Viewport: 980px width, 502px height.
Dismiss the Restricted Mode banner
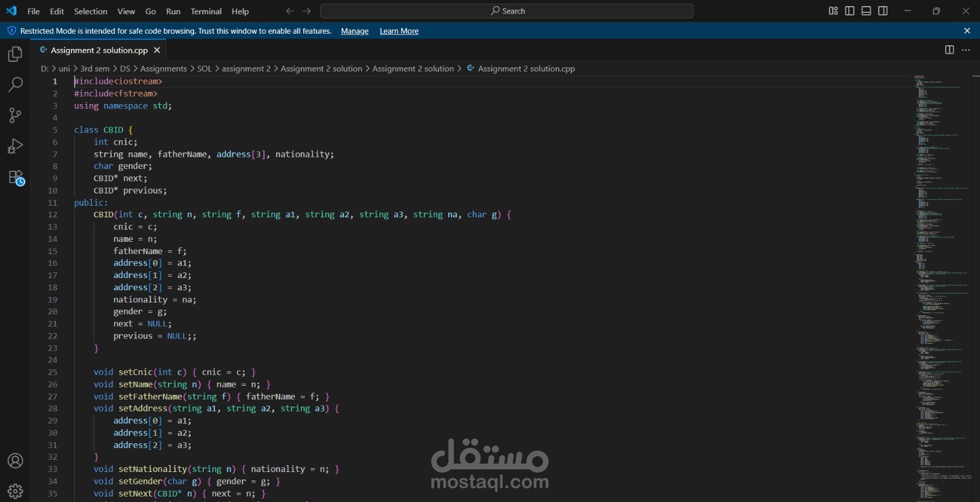[967, 31]
